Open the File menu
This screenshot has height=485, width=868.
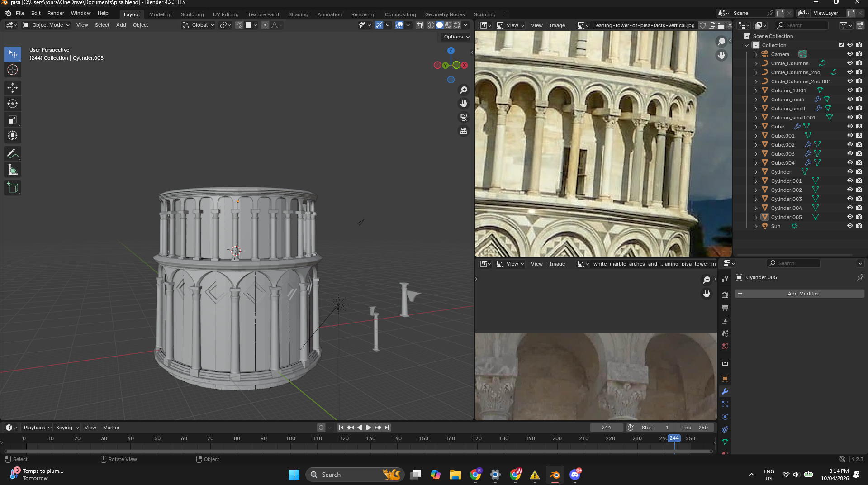(x=20, y=13)
